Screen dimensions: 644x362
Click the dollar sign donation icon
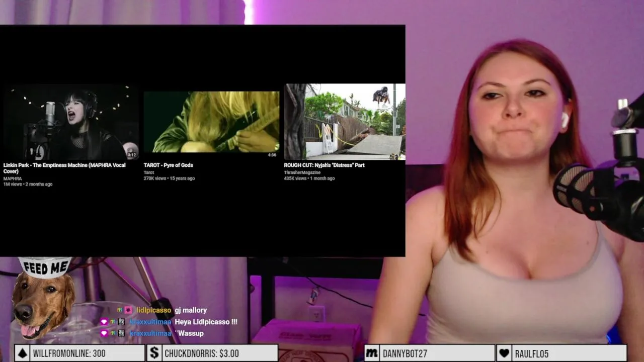point(154,353)
